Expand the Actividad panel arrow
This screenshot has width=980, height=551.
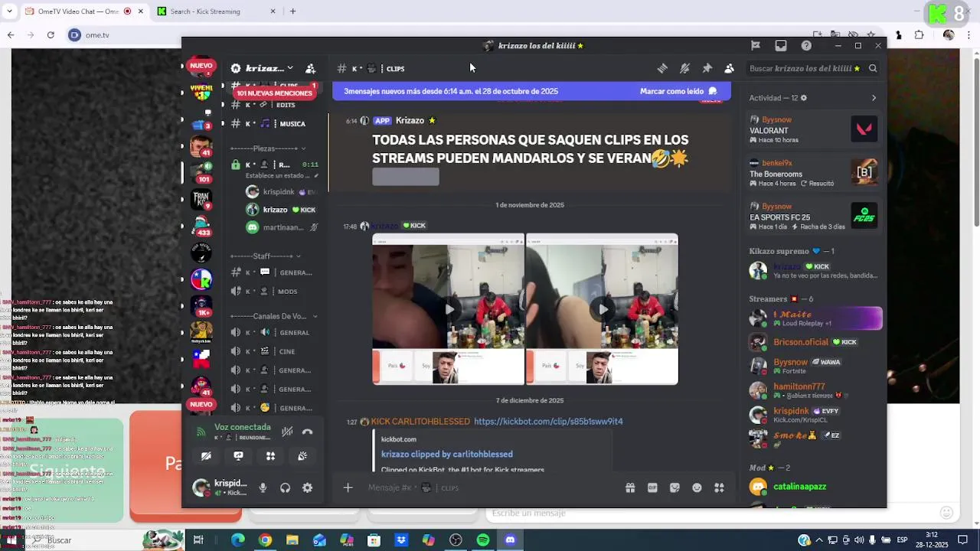tap(874, 98)
